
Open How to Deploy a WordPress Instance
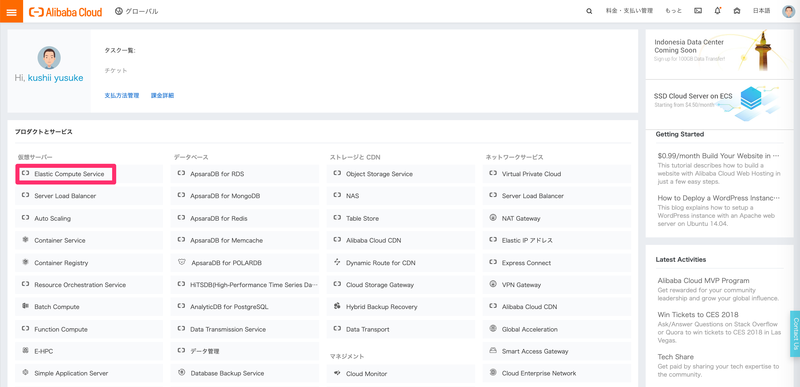click(718, 198)
